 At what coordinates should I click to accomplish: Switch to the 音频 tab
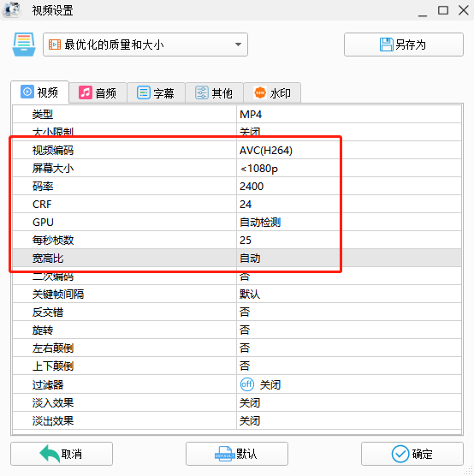pos(98,92)
